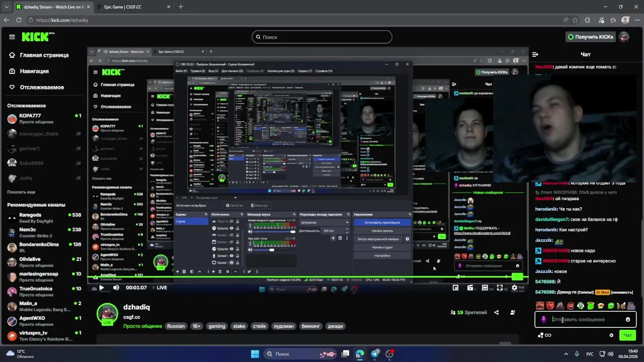Open chat settings gear icon
This screenshot has width=644, height=362.
(611, 335)
